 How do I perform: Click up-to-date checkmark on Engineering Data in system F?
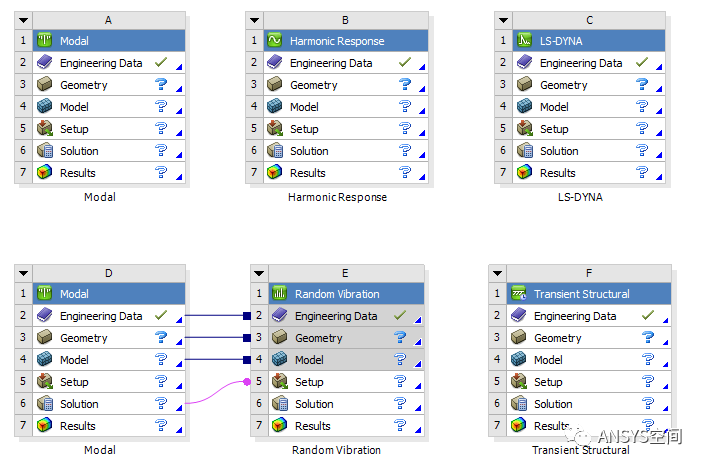click(647, 315)
